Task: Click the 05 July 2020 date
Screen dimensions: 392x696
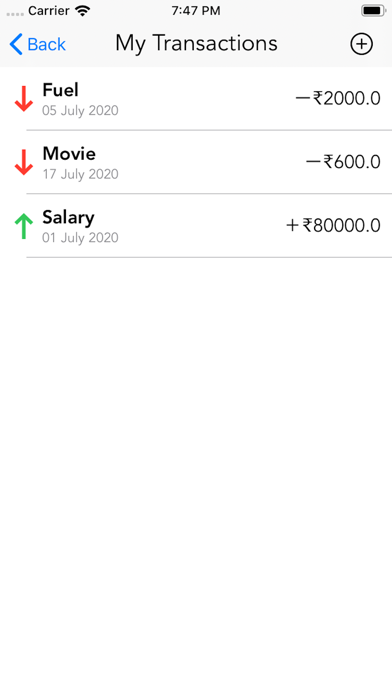Action: (80, 110)
